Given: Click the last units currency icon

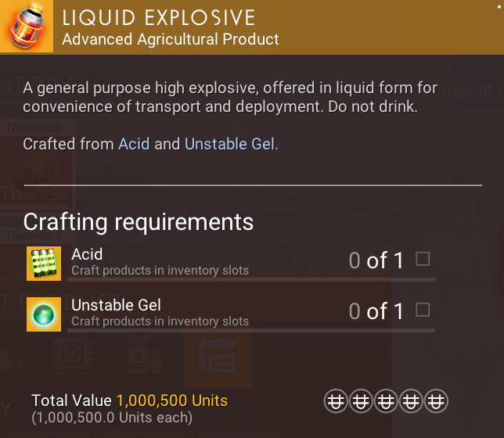Looking at the screenshot, I should tap(436, 402).
